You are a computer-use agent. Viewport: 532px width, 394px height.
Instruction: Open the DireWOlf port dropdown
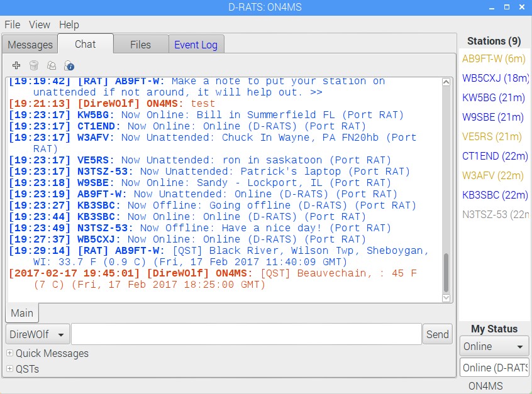38,334
